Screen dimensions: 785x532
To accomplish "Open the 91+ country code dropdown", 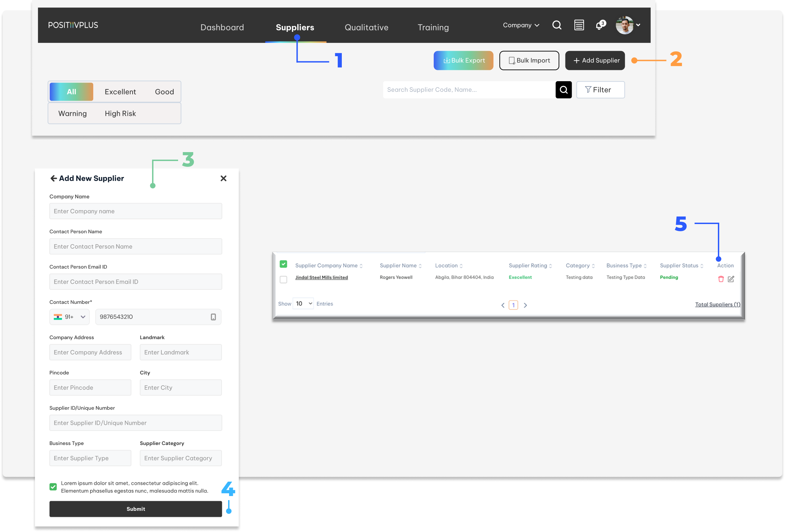I will [70, 317].
